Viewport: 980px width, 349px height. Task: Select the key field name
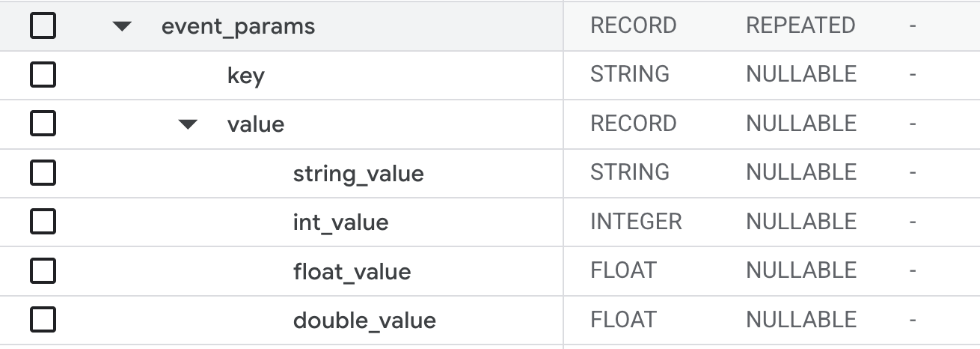coord(245,76)
